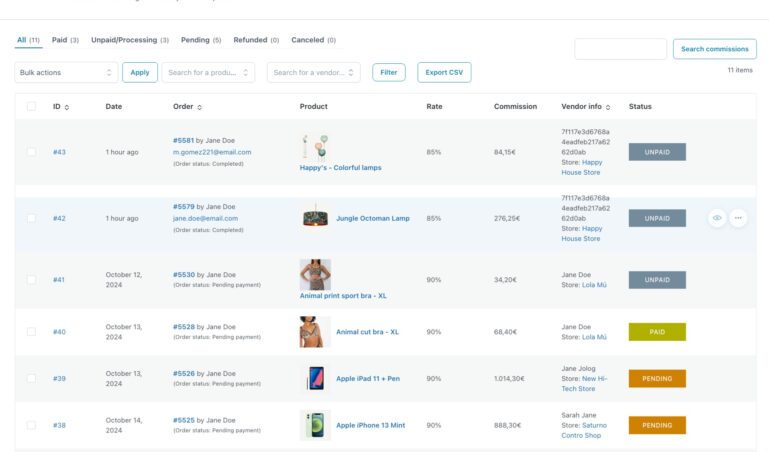The width and height of the screenshot is (769, 452).
Task: Open the three-dots more actions menu for #42
Action: pos(738,218)
